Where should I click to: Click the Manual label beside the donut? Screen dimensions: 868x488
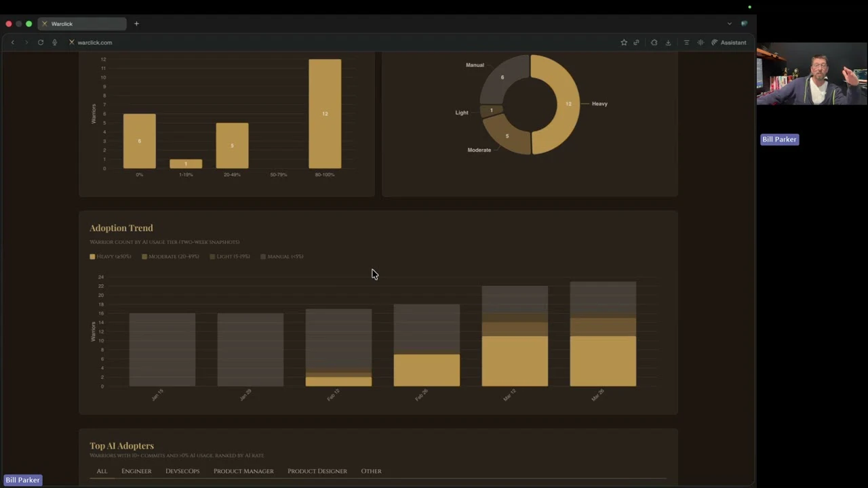475,65
